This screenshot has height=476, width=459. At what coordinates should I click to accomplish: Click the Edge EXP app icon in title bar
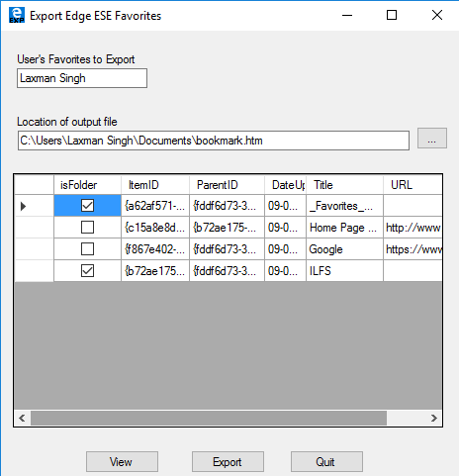pos(17,15)
